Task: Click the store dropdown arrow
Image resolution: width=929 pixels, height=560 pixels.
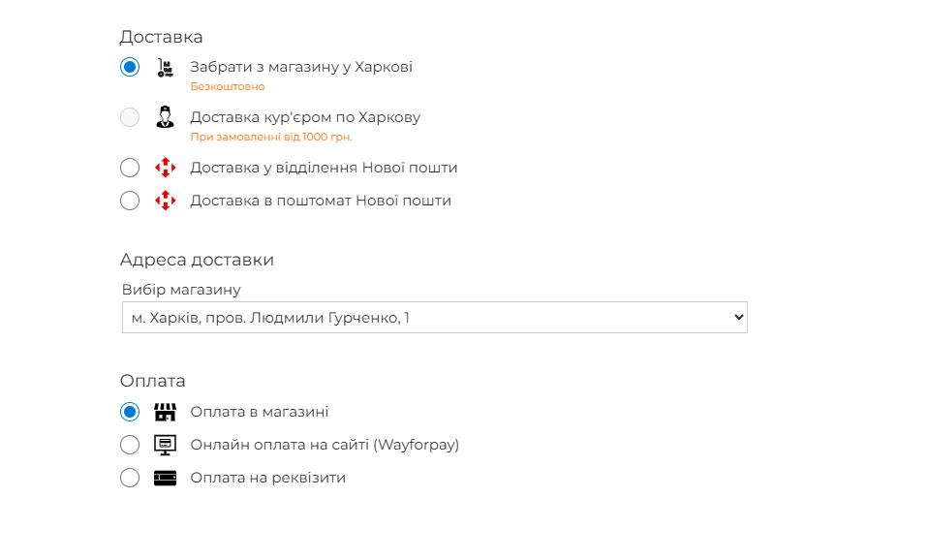Action: point(738,318)
